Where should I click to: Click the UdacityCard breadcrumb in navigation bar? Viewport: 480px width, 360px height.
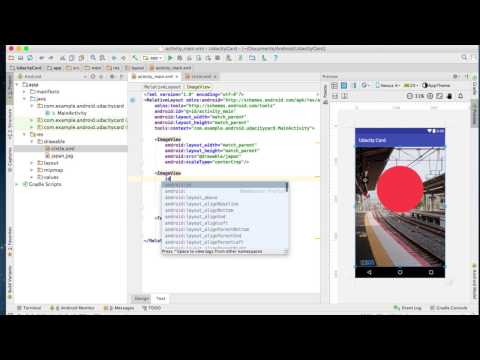(x=26, y=68)
